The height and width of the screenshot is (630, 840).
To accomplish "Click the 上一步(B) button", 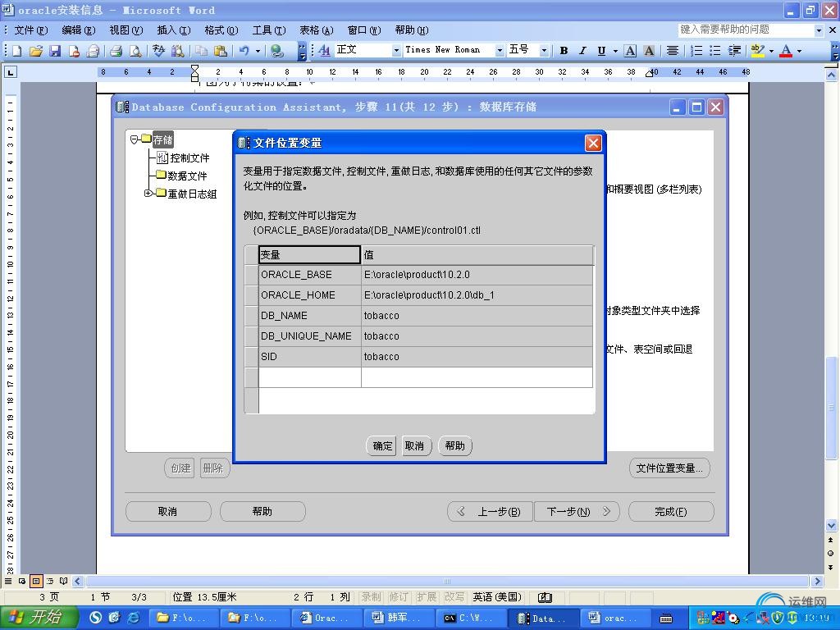I will click(491, 512).
